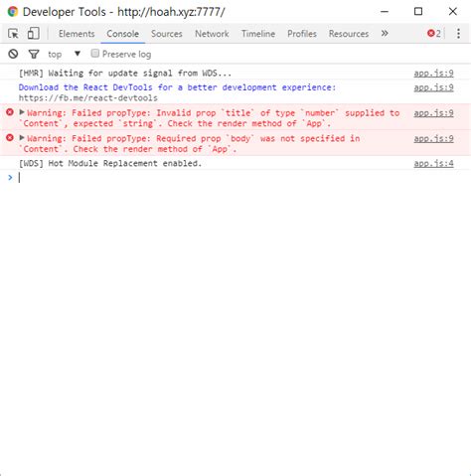Open the Sources tab
The image size is (471, 476).
coord(167,34)
